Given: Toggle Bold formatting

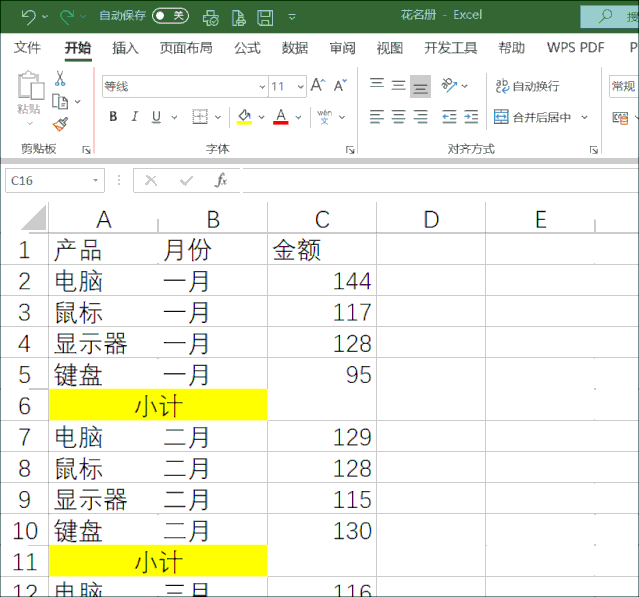Looking at the screenshot, I should [x=113, y=117].
